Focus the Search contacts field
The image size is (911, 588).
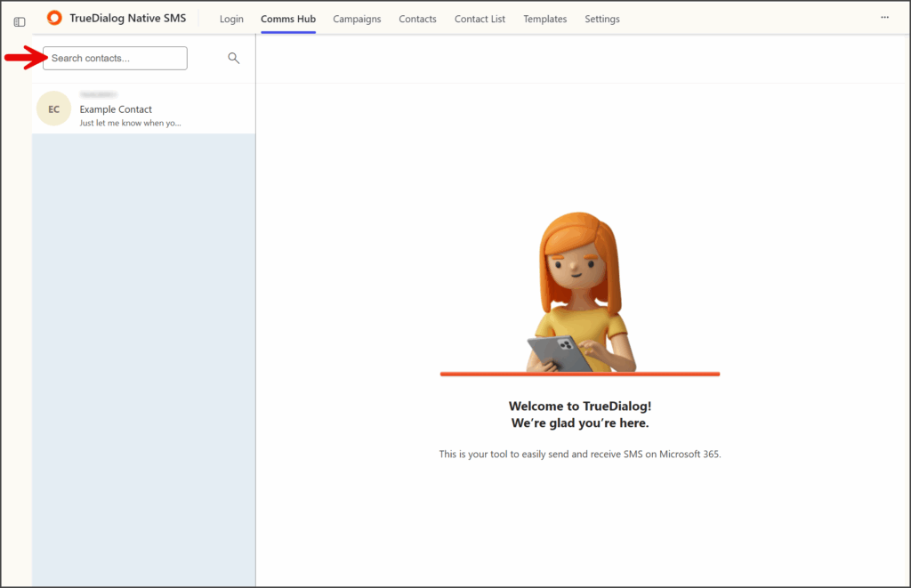(115, 58)
